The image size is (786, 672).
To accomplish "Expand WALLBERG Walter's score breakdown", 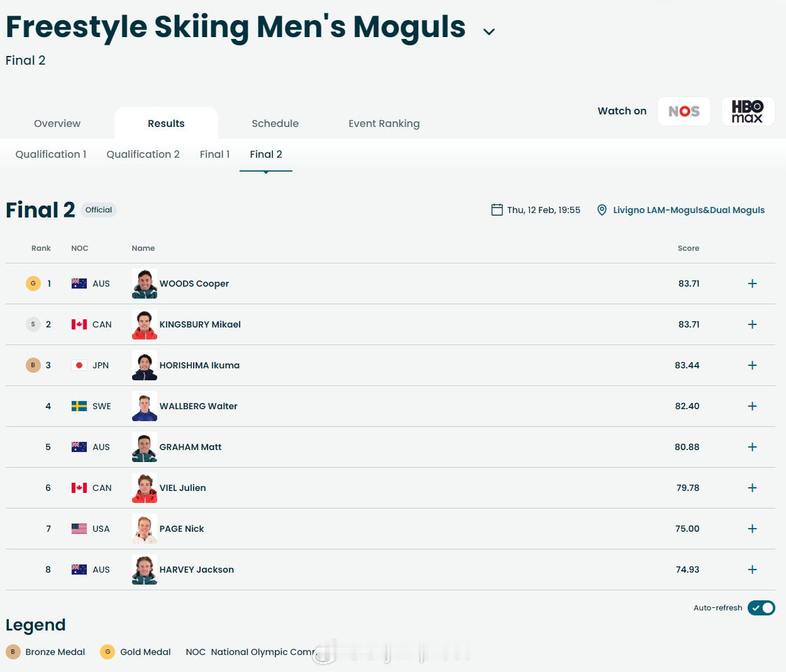I will 752,406.
